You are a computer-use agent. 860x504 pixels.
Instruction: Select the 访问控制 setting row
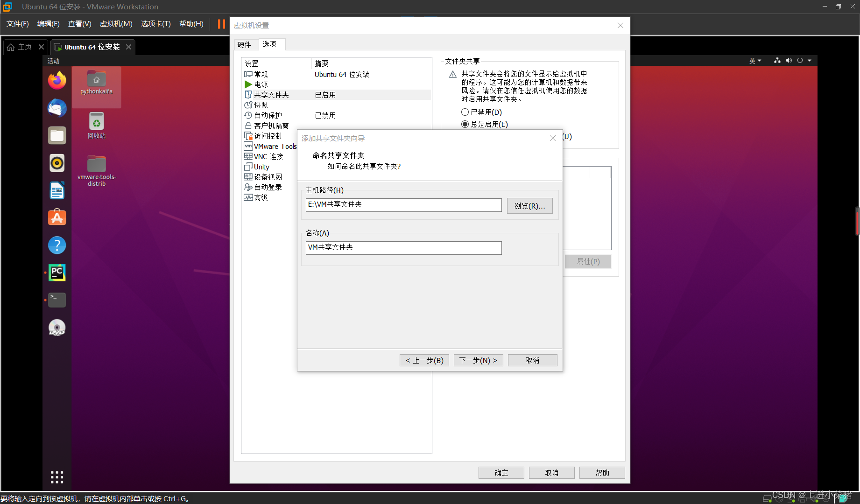[270, 136]
